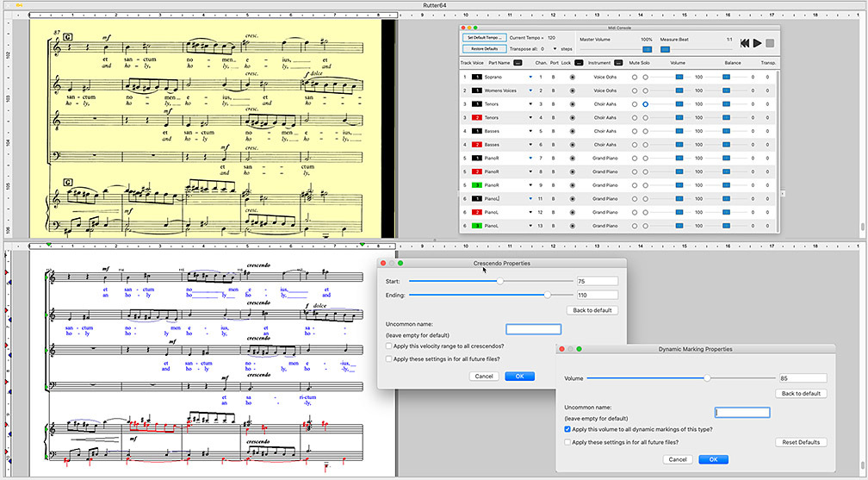868x480 pixels.
Task: Click the icon beside the Part Name header
Action: [518, 63]
